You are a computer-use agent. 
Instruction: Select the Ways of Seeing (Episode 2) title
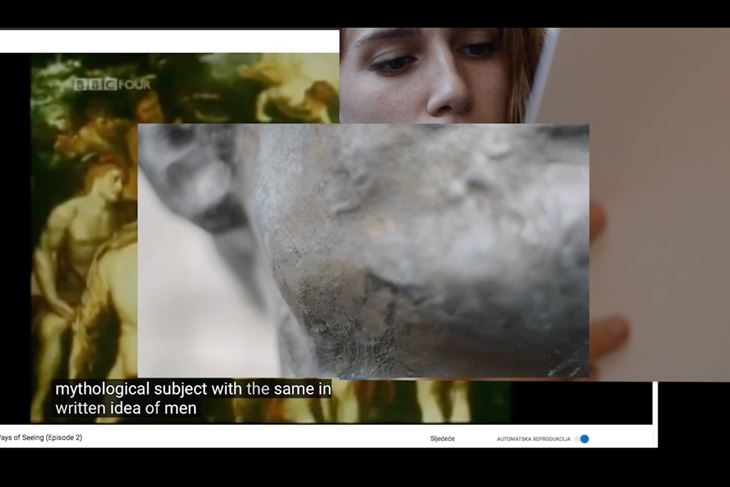click(41, 437)
